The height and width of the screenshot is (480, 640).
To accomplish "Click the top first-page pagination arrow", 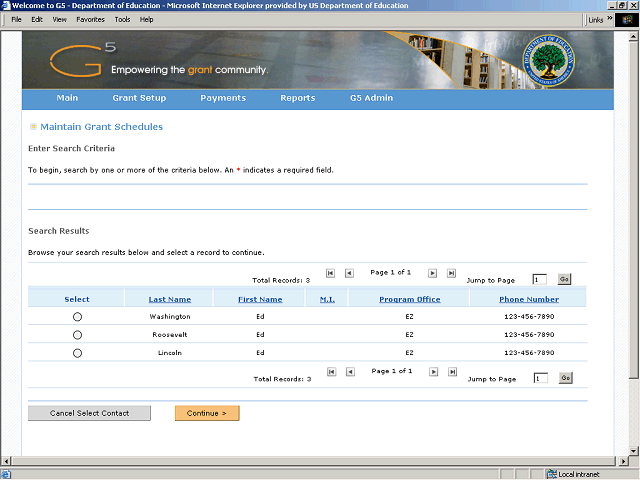I will pos(331,273).
